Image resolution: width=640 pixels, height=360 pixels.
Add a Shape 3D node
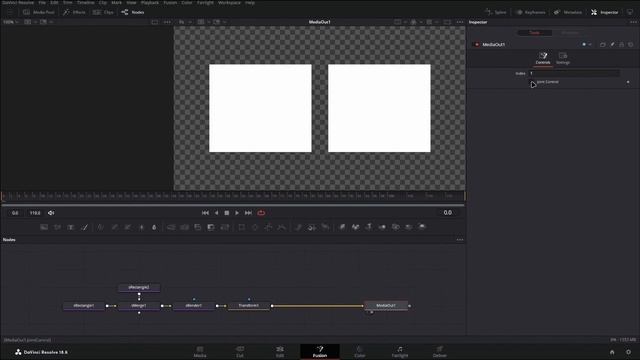click(x=356, y=227)
